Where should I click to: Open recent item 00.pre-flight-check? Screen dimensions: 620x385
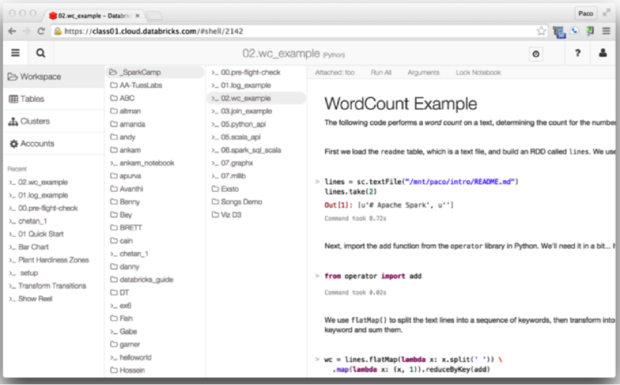pos(43,208)
